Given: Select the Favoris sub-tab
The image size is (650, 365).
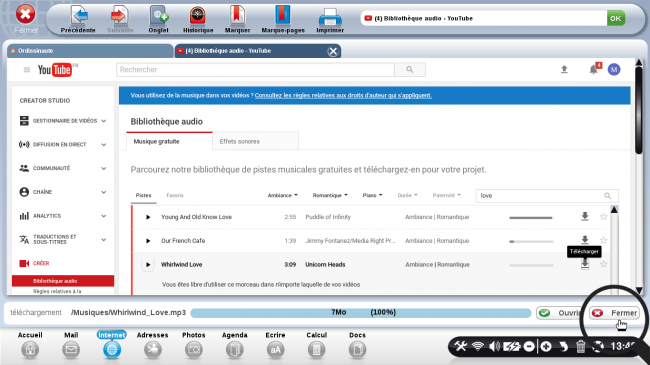Looking at the screenshot, I should coord(175,195).
